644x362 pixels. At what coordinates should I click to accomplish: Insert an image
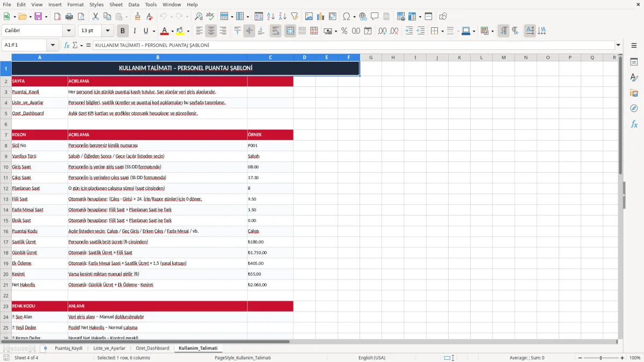(309, 17)
